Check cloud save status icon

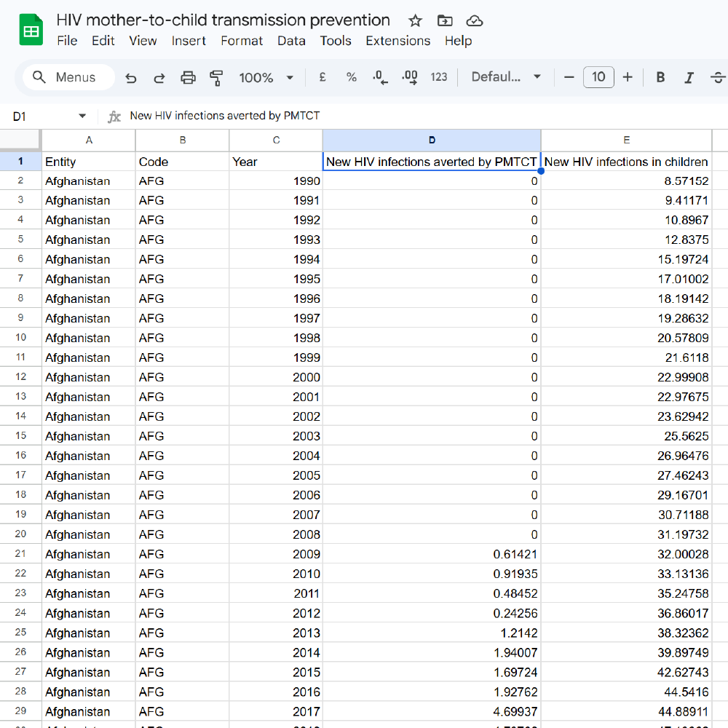pyautogui.click(x=475, y=21)
